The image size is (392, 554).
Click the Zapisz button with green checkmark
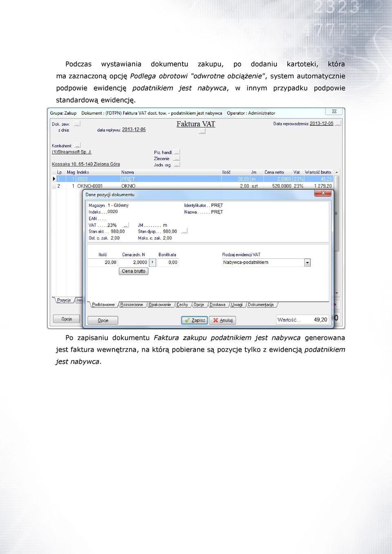tap(194, 320)
